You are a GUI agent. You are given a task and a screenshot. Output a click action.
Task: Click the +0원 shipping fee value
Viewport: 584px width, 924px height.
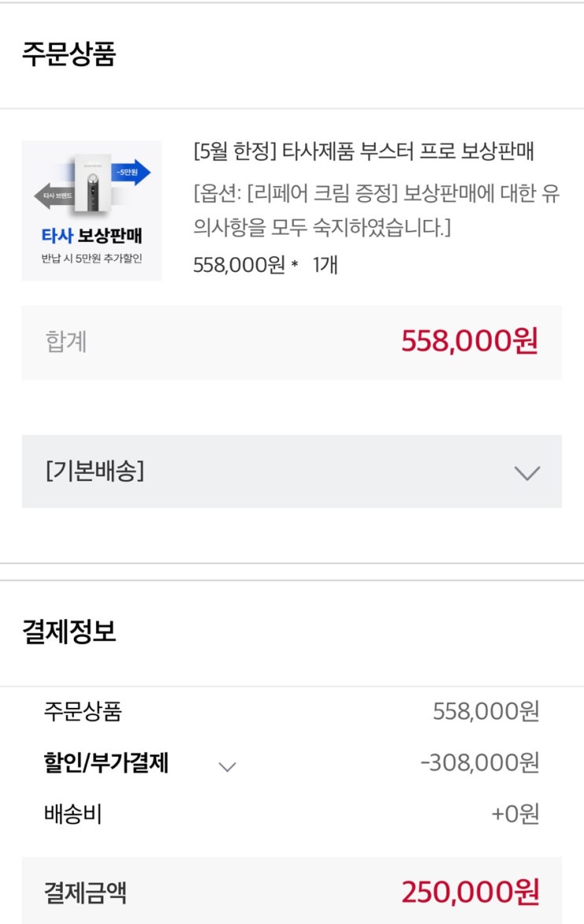tap(515, 814)
